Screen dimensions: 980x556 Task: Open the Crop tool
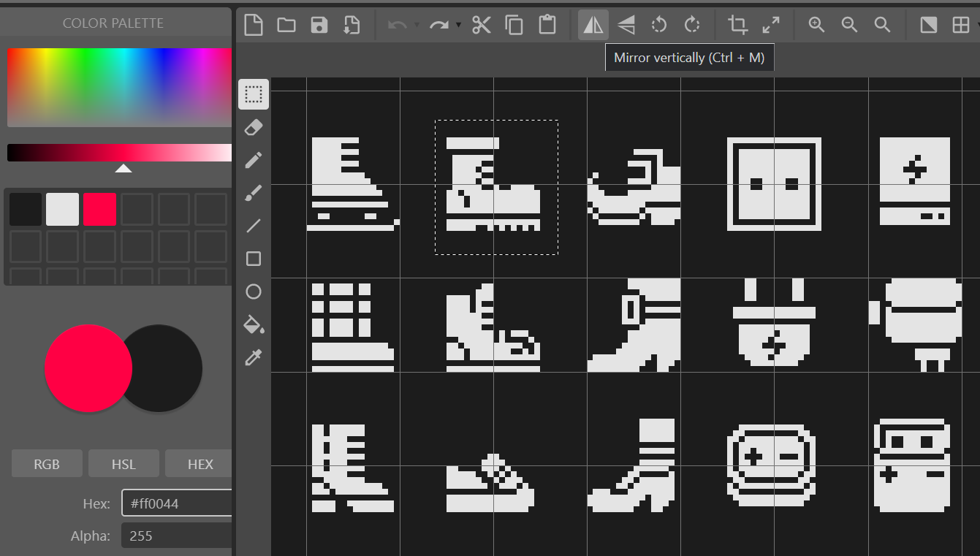738,24
